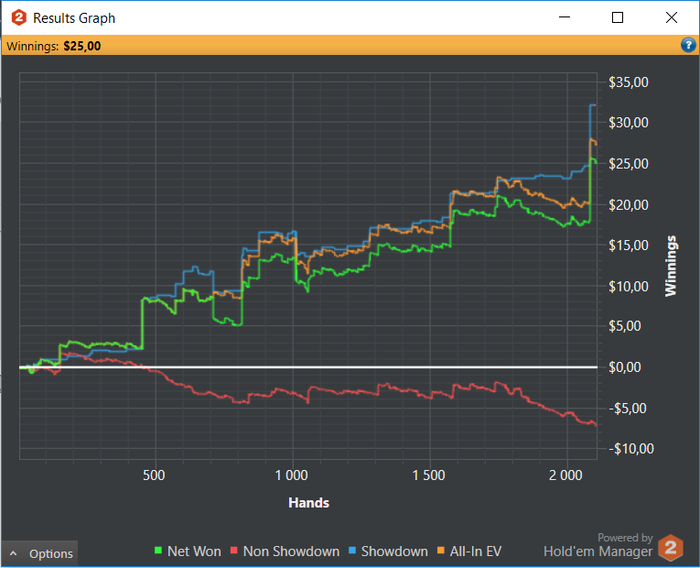Click the red Non Showdown legend swatch
700x568 pixels.
(233, 551)
